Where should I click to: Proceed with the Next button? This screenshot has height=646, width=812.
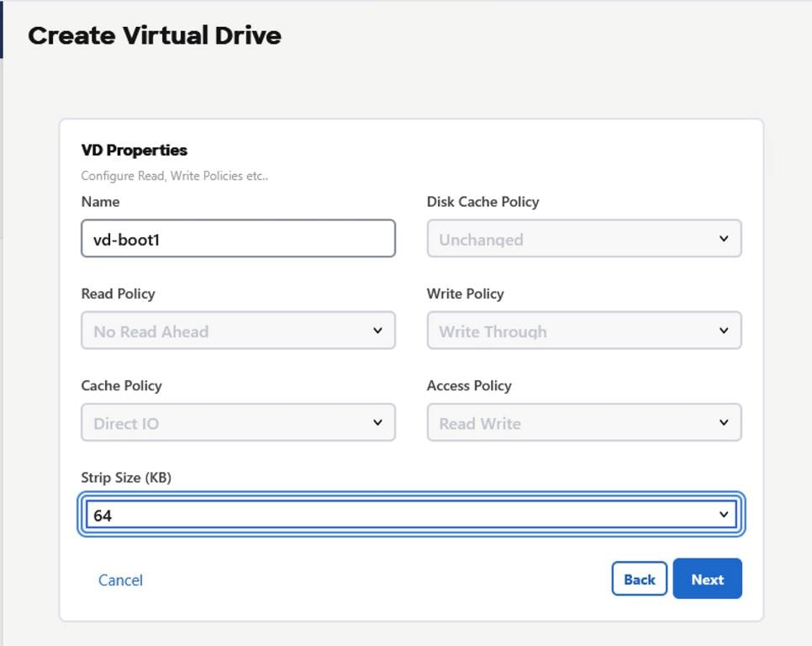pos(708,579)
